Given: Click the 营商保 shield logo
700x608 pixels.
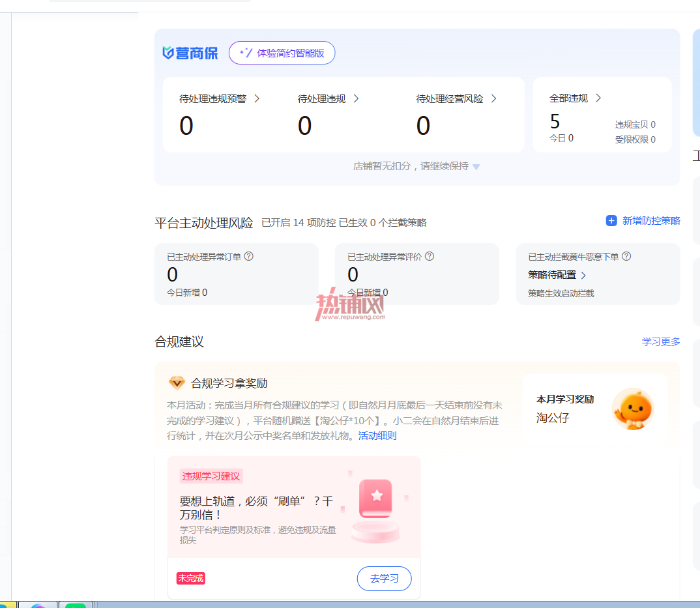Looking at the screenshot, I should [x=168, y=53].
